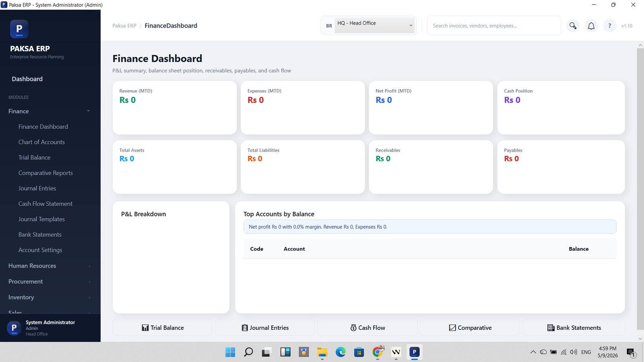Open Widgets icon on taskbar
Image resolution: width=644 pixels, height=362 pixels.
[285, 352]
